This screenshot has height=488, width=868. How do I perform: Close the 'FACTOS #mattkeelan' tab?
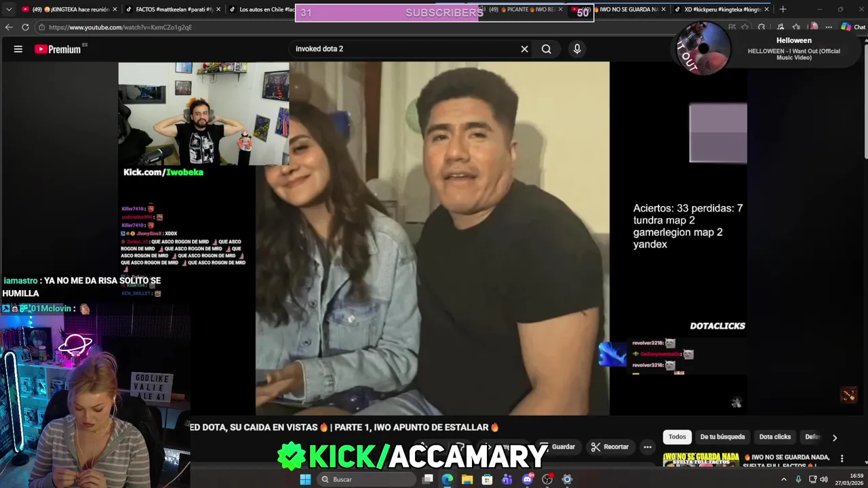pyautogui.click(x=218, y=9)
